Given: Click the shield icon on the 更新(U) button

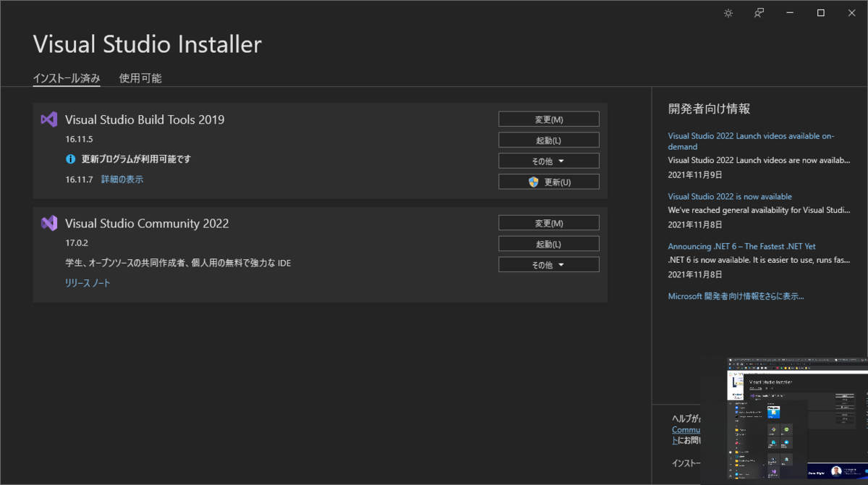Looking at the screenshot, I should [x=534, y=182].
